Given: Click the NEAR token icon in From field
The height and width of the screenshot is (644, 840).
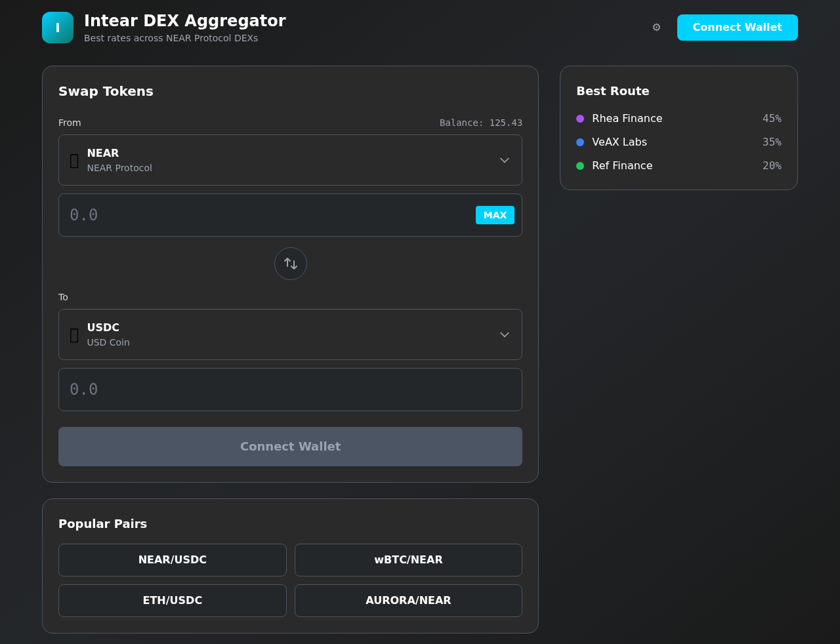Looking at the screenshot, I should [74, 159].
